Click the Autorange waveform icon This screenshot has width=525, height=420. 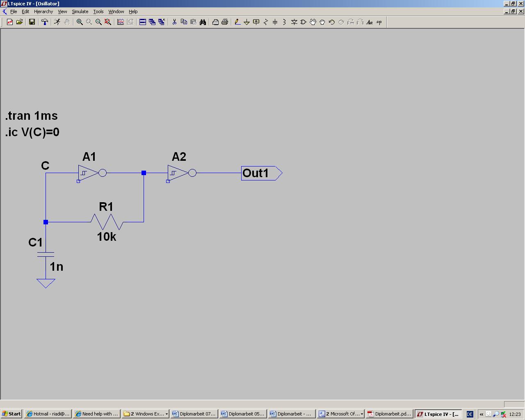[x=121, y=22]
